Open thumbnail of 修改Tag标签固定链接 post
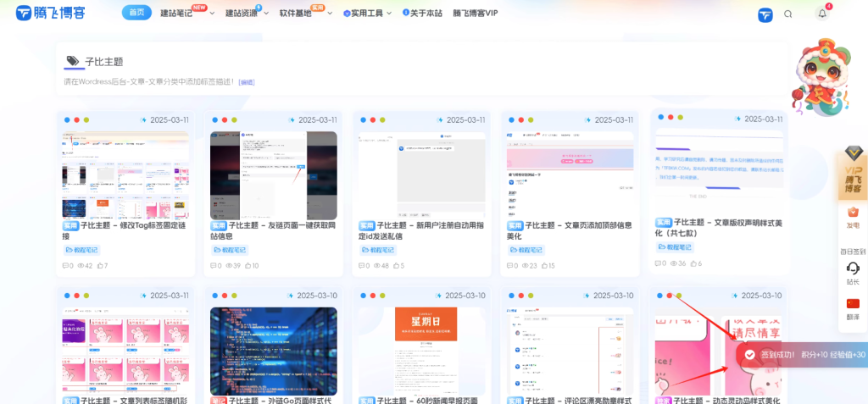868x404 pixels. (125, 175)
